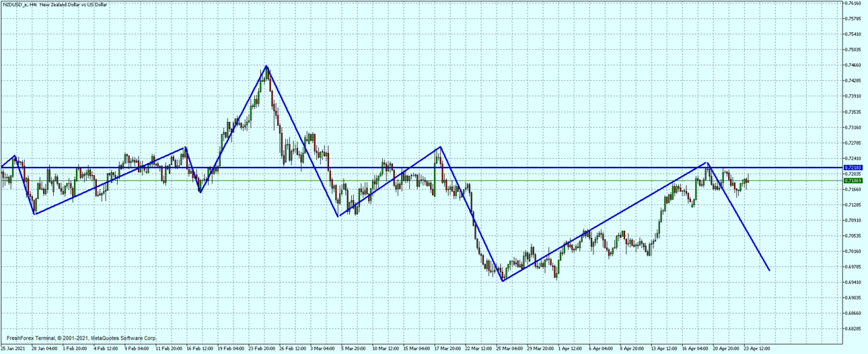Click the 25 Jan 2021 date label

[13, 349]
